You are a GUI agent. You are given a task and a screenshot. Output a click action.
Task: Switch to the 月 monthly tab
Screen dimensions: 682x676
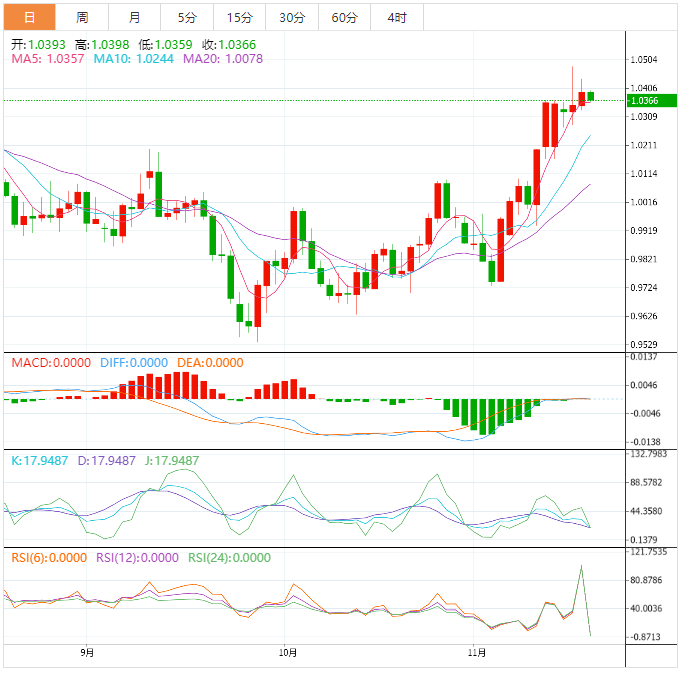point(135,17)
